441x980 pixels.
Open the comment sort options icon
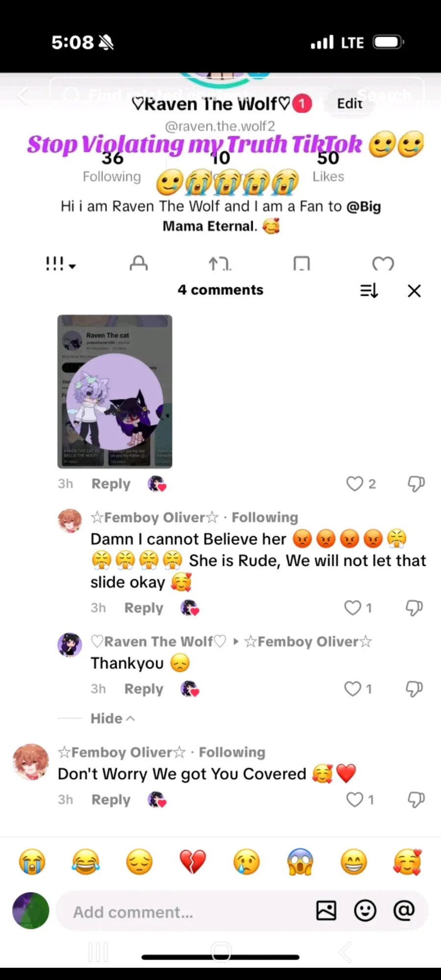[369, 291]
